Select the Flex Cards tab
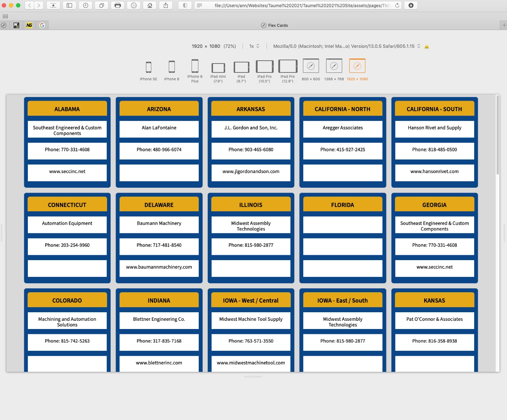Screen dimensions: 507x420 point(274,25)
